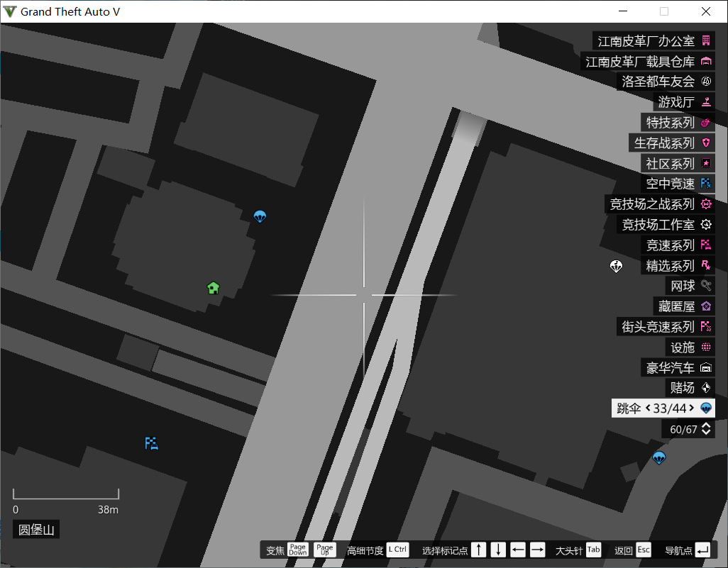Viewport: 728px width, 568px height.
Task: Select the 豪华汽车 legend entry
Action: (x=678, y=367)
